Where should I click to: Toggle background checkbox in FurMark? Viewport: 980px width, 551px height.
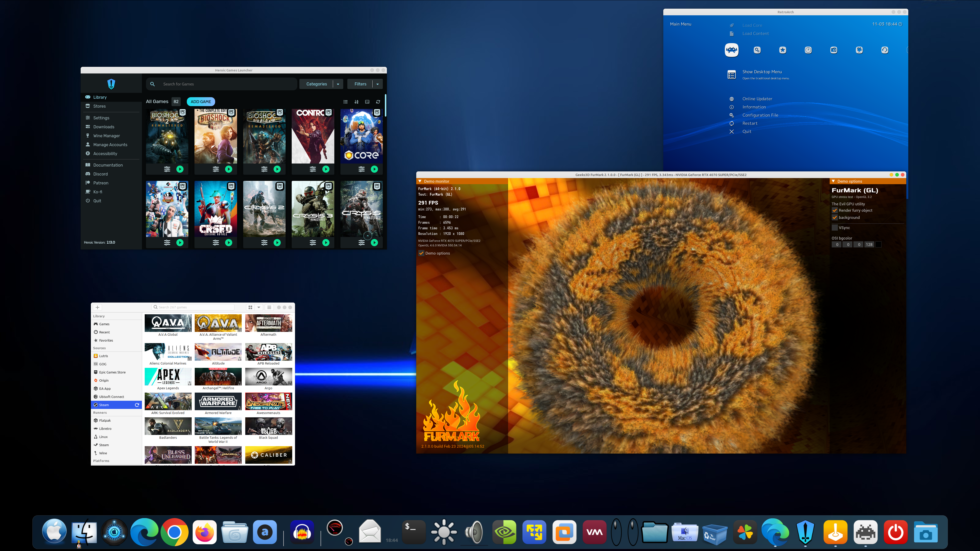pos(835,218)
